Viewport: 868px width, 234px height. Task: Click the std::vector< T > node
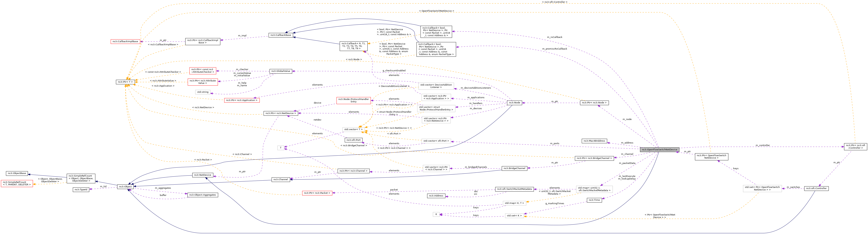click(353, 129)
